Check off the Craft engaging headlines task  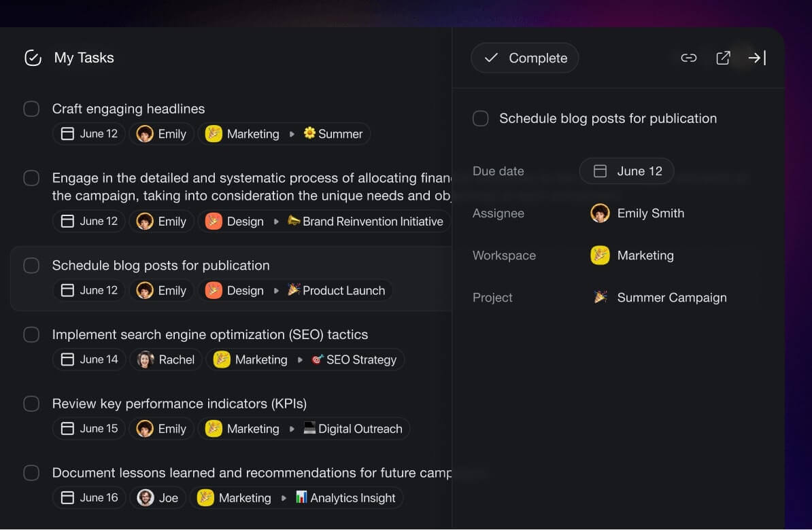tap(31, 109)
